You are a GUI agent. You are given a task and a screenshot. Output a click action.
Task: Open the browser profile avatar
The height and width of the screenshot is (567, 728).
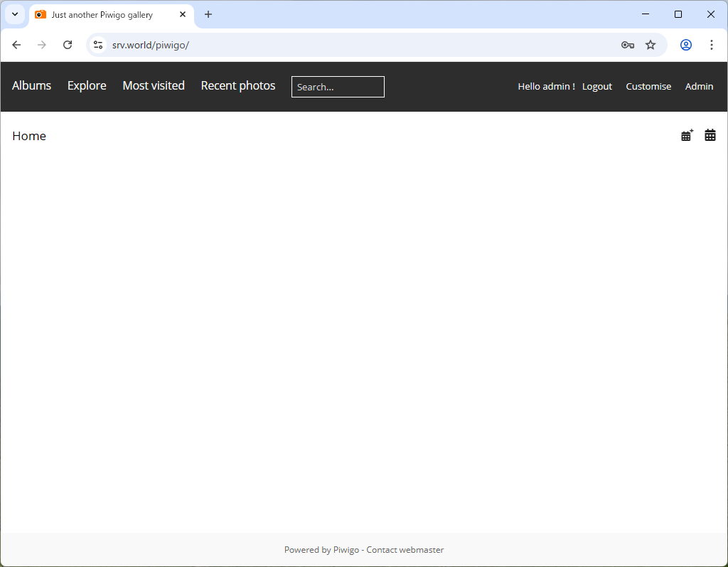tap(685, 44)
